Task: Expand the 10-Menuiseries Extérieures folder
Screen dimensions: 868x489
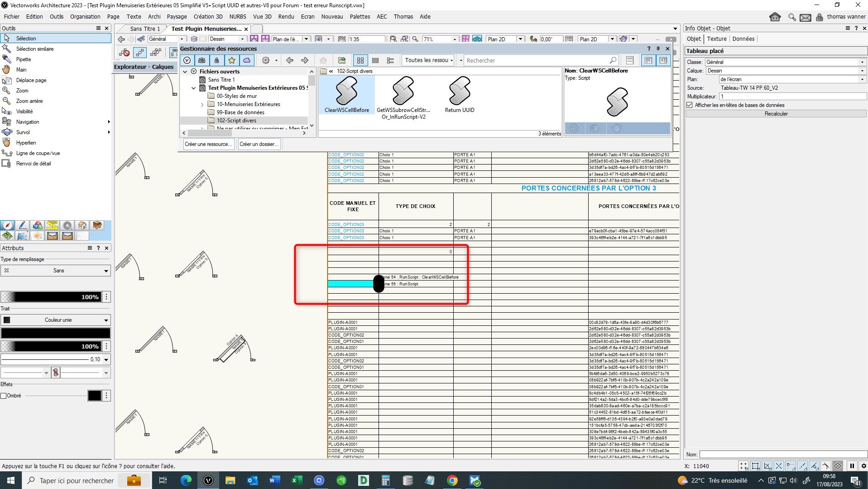Action: 202,104
